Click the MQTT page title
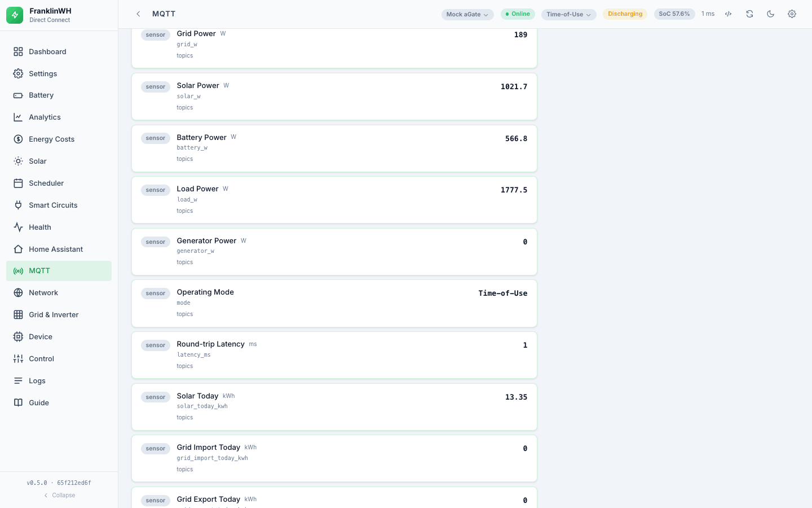The image size is (812, 508). click(164, 14)
